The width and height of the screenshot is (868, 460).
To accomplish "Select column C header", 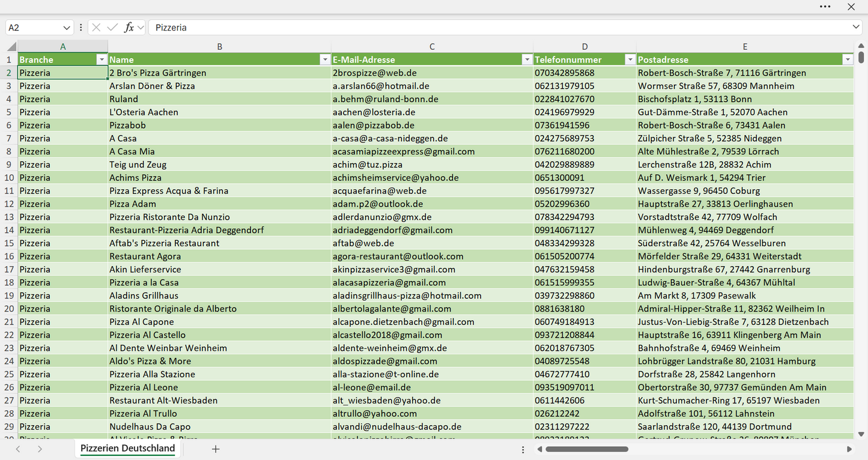I will tap(432, 46).
